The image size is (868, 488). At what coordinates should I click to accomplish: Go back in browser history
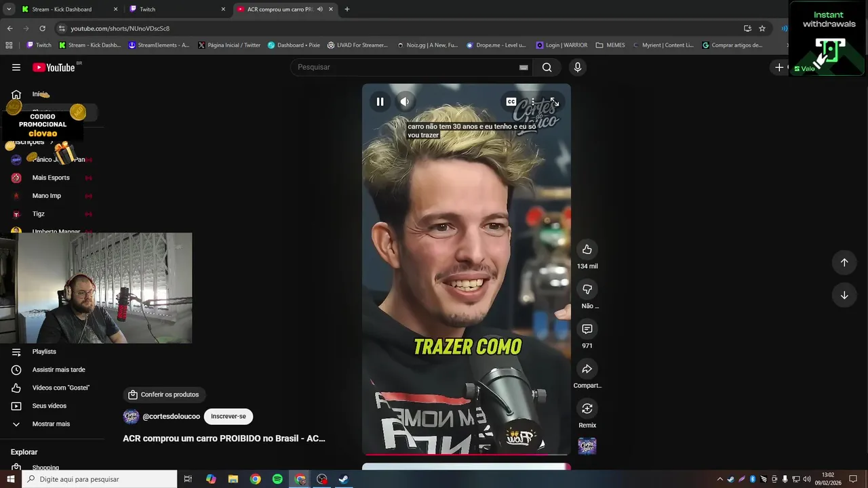click(x=9, y=28)
